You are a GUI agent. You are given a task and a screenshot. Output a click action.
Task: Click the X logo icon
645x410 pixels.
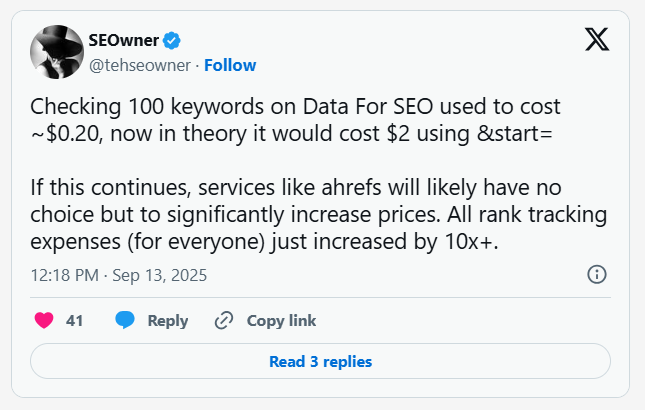595,40
